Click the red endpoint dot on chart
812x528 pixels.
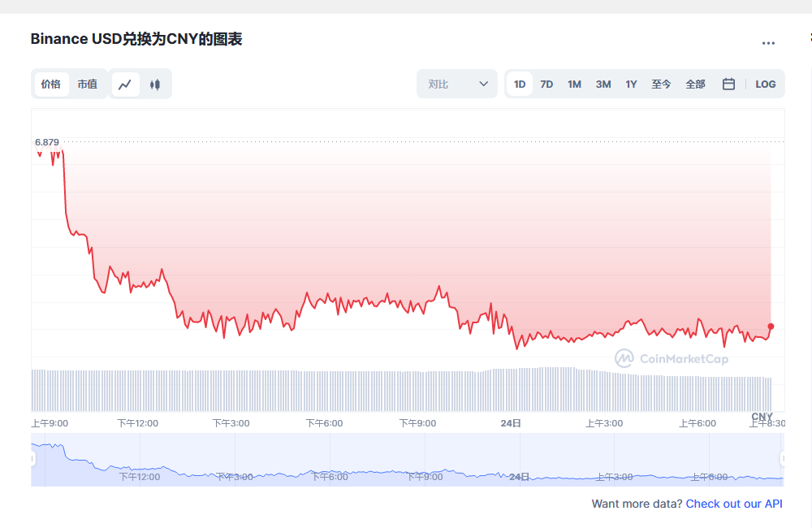click(771, 327)
